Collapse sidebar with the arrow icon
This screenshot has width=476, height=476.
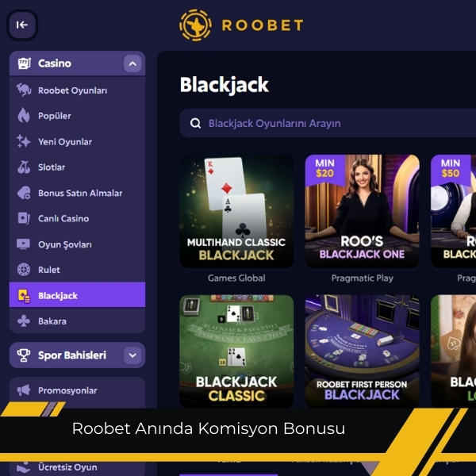(22, 25)
